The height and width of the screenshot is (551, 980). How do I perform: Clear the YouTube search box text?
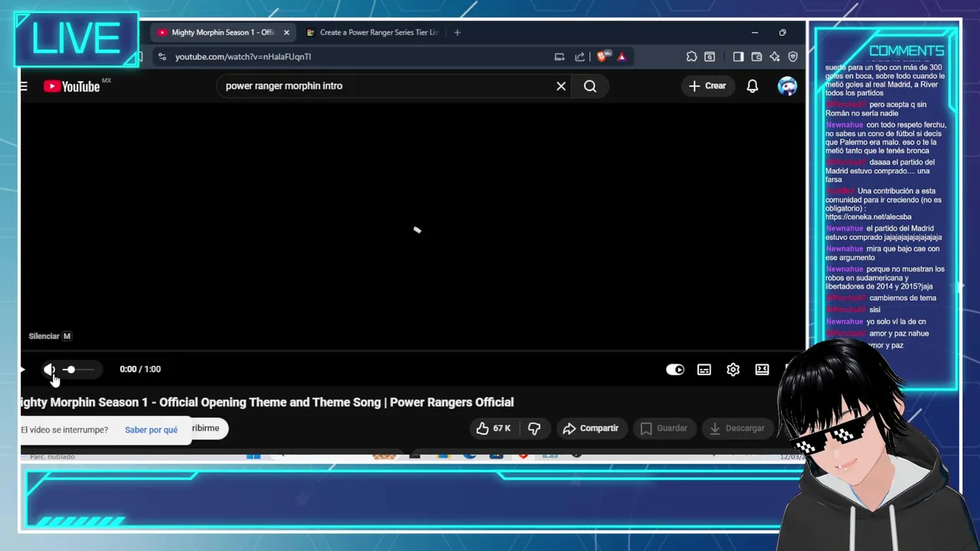coord(561,86)
